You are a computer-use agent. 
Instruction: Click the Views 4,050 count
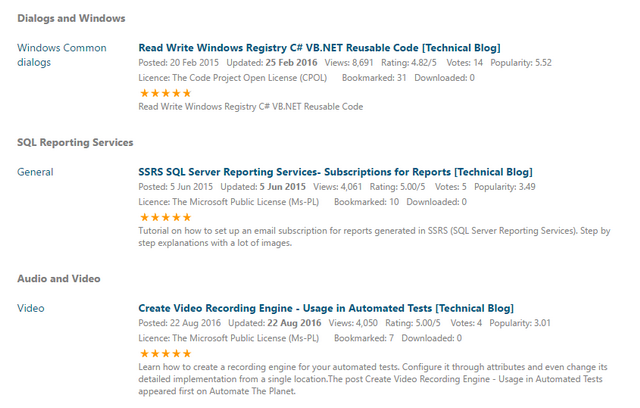353,323
